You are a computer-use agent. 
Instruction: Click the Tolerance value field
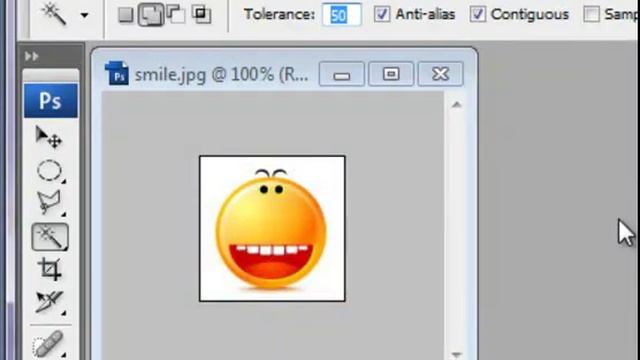tap(341, 15)
